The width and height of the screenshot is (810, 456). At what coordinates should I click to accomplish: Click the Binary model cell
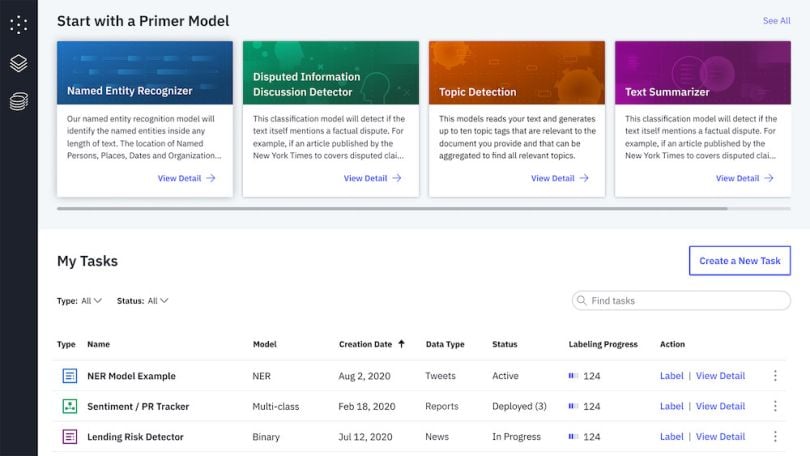[266, 437]
